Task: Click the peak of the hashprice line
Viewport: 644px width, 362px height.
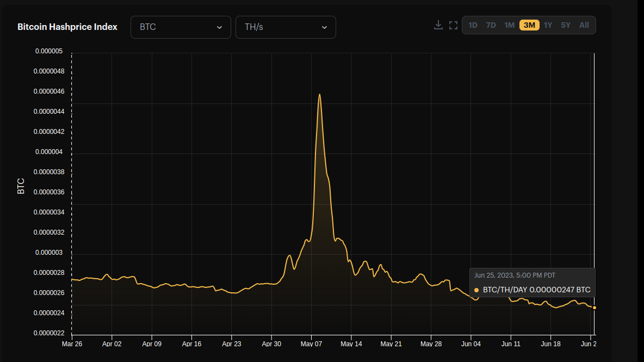Action: point(319,95)
